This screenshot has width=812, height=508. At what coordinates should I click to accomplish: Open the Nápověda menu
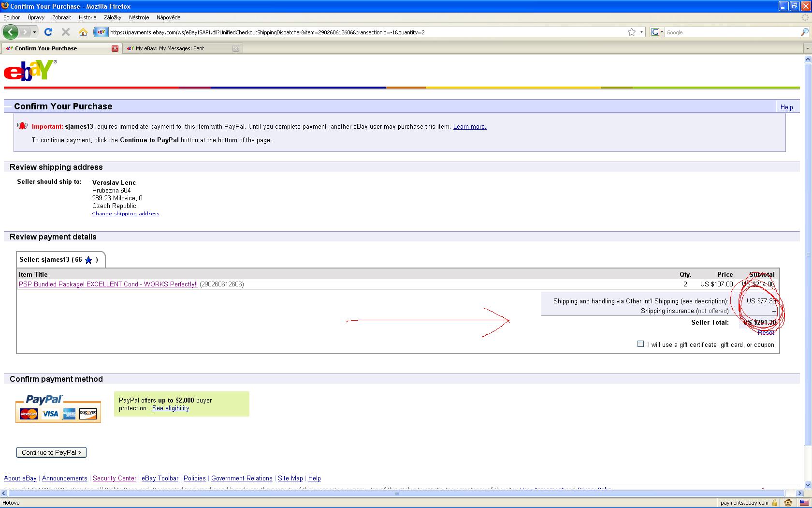[168, 17]
